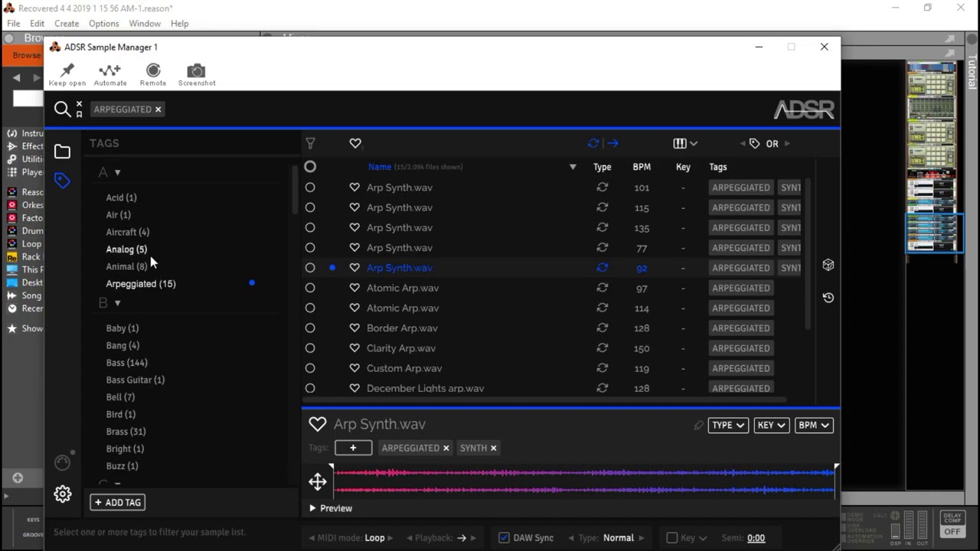
Task: Select the Bass (144) tag
Action: coord(127,363)
